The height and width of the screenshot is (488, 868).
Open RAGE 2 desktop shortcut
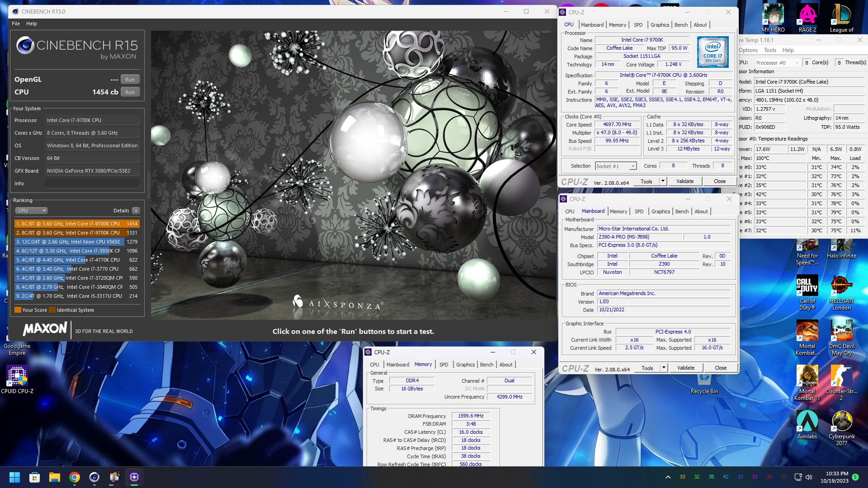pyautogui.click(x=807, y=18)
